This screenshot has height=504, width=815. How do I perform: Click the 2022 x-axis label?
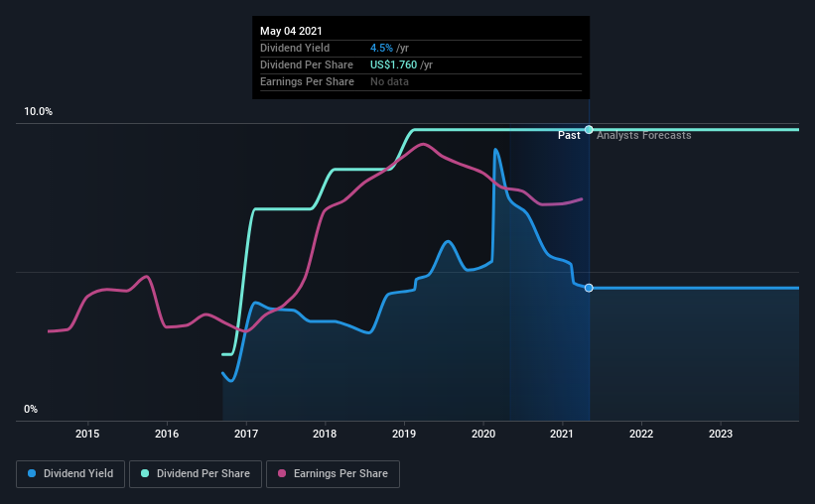click(x=641, y=434)
